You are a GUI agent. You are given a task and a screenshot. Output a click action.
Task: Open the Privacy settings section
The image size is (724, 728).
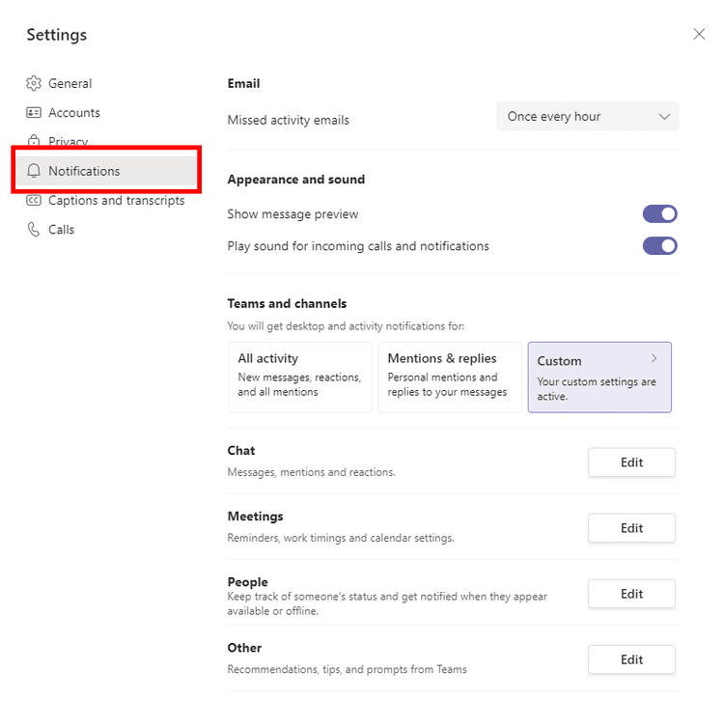point(69,141)
